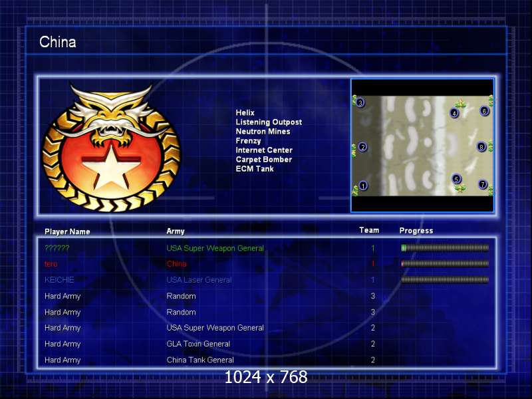Click the "Frenzy" entry

[x=248, y=141]
